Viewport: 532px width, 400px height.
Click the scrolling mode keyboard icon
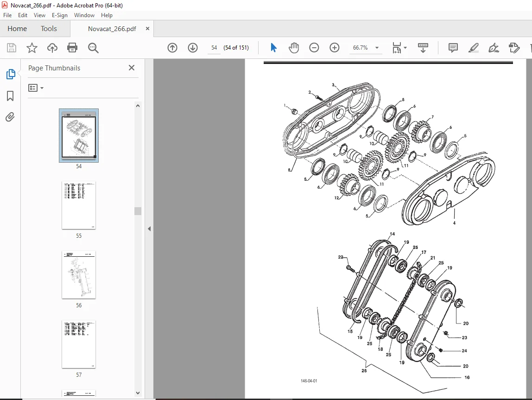point(423,48)
